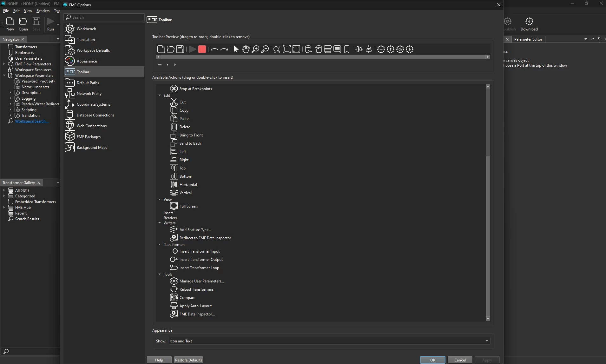The width and height of the screenshot is (606, 364).
Task: Click the OK button
Action: tap(432, 360)
